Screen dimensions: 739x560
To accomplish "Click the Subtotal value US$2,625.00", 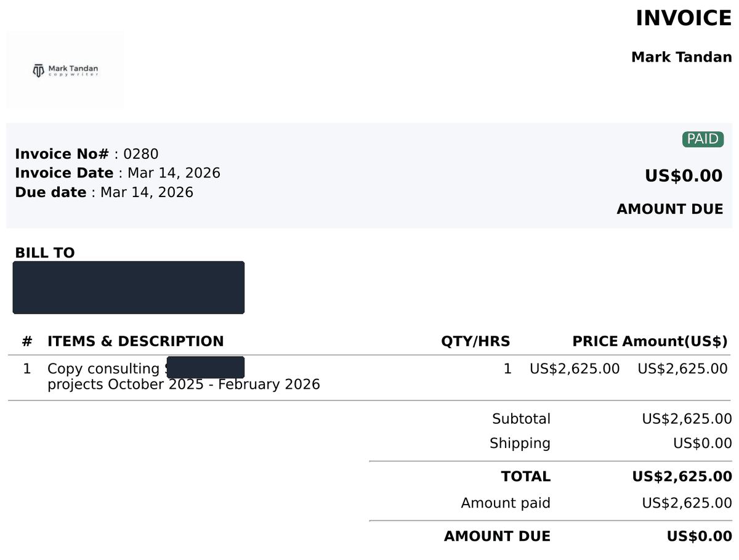I will 687,419.
